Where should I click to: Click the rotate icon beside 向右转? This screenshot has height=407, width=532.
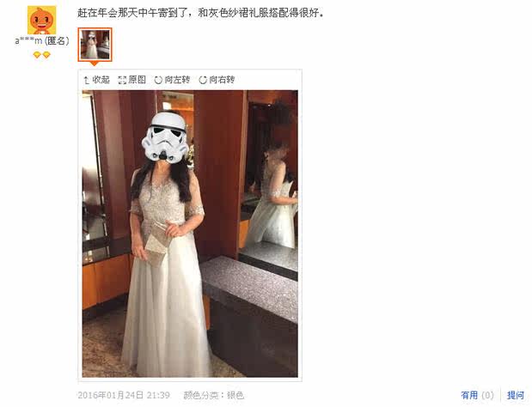[x=203, y=81]
